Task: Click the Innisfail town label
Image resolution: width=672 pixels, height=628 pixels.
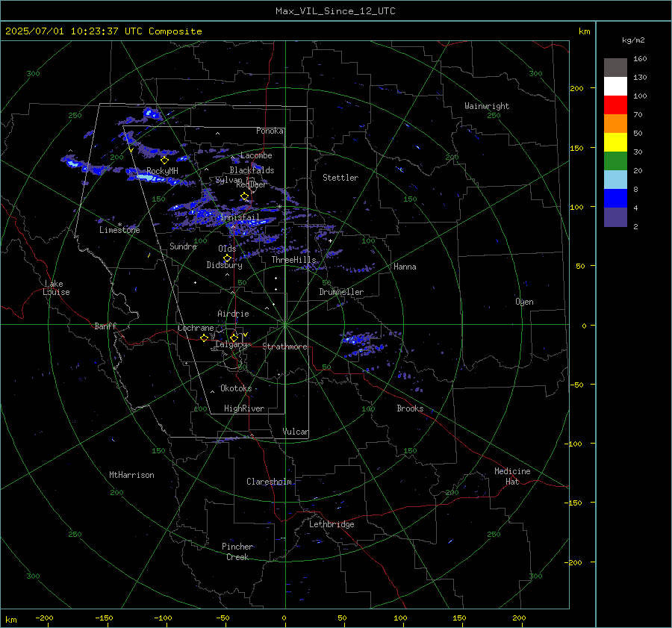Action: (x=240, y=217)
